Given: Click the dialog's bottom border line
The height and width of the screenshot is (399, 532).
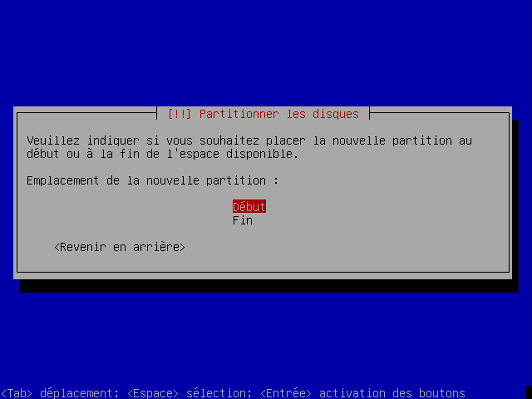Looking at the screenshot, I should (263, 272).
